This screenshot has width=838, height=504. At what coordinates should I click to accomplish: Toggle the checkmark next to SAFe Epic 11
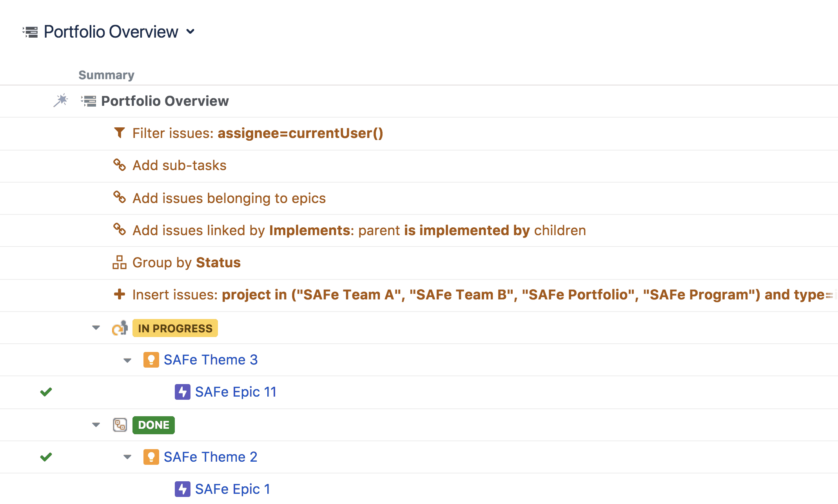click(46, 392)
